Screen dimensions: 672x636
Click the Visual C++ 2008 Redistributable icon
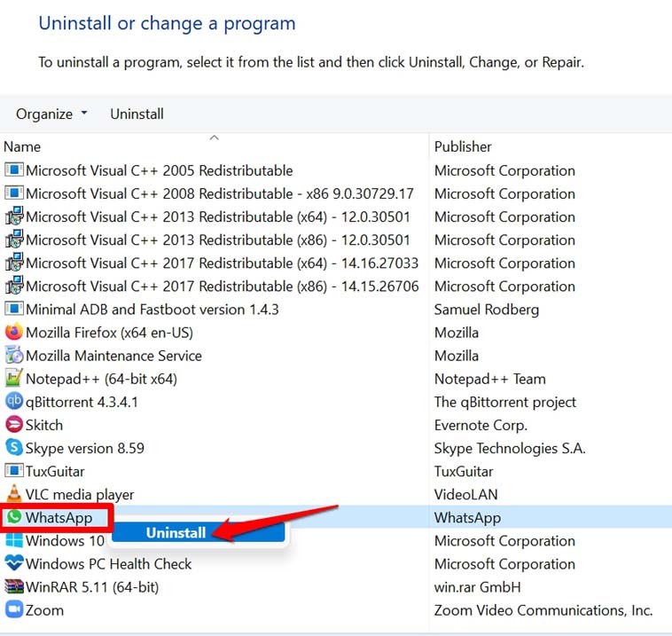tap(13, 193)
